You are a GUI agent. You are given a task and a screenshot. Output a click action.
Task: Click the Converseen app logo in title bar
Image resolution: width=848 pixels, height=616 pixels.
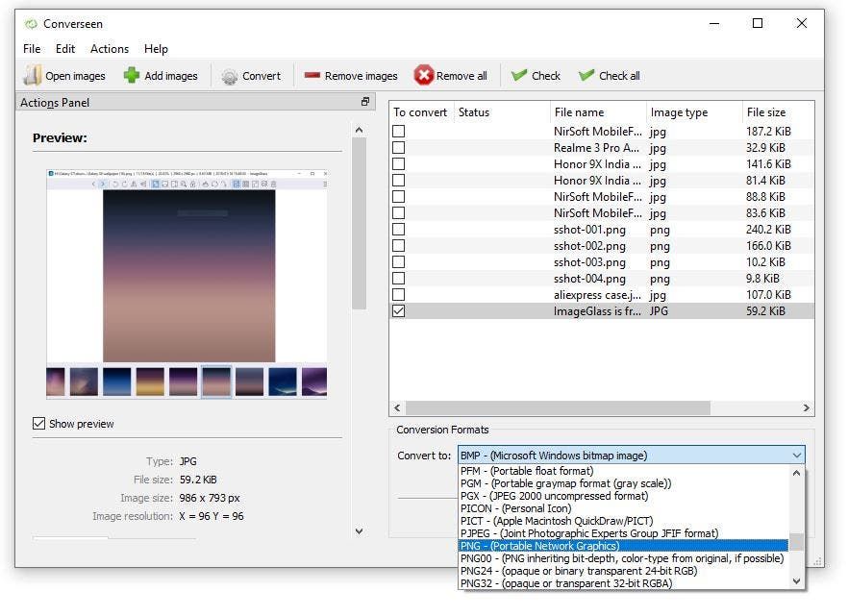click(32, 24)
